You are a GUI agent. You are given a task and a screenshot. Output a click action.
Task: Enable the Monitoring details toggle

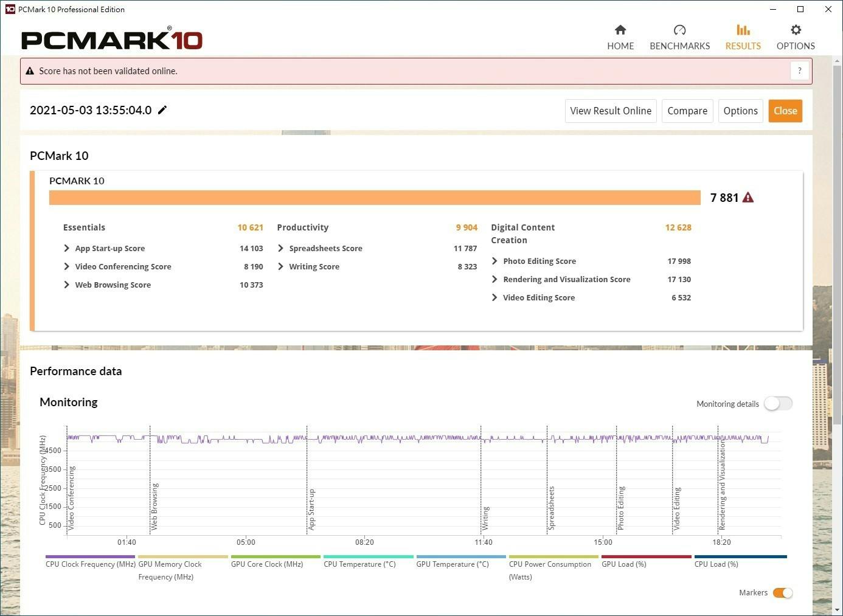click(779, 404)
